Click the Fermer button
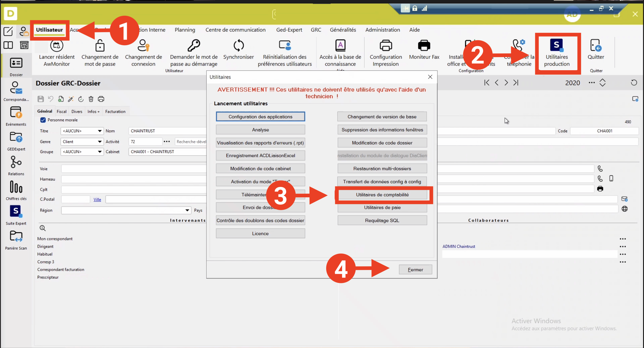This screenshot has height=348, width=644. [415, 269]
